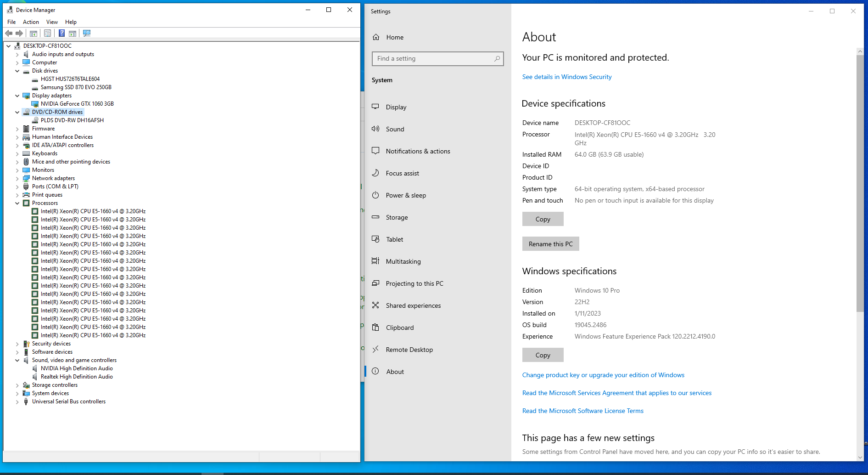Screen dimensions: 868x475
Task: Select Samsung SSD 870 EVO 250GB drive
Action: click(x=76, y=87)
